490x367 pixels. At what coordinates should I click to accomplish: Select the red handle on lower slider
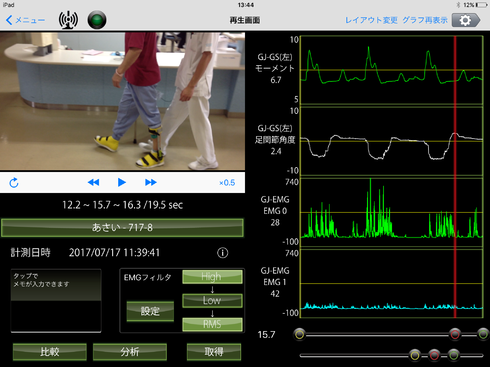434,355
